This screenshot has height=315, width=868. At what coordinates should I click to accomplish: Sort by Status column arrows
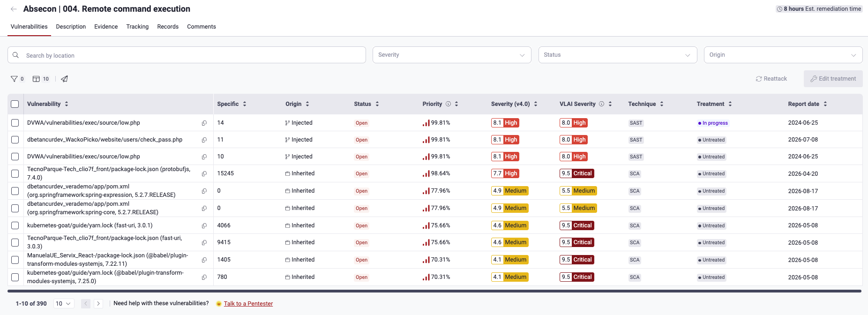[x=377, y=104]
